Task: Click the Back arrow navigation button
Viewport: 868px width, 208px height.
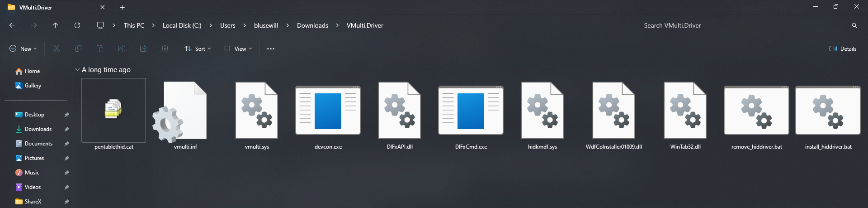Action: coord(12,25)
